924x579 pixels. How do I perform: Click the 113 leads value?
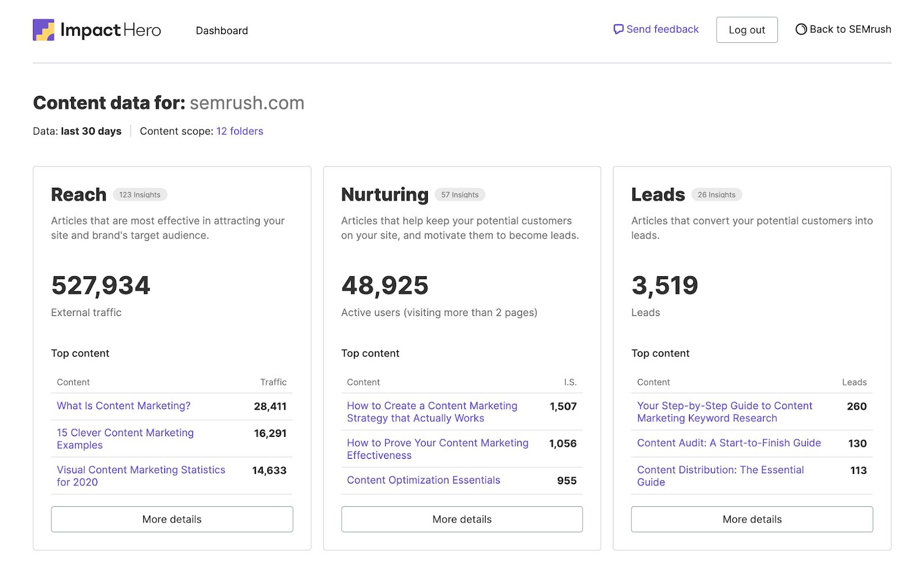859,470
